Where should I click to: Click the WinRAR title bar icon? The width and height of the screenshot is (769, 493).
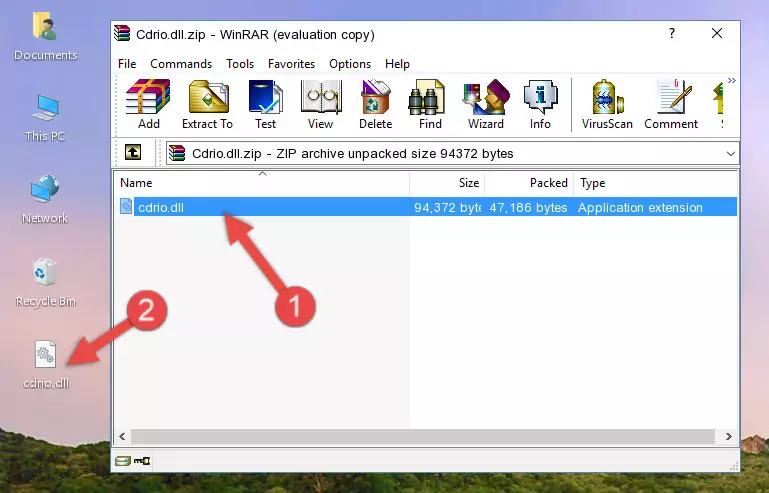[123, 33]
